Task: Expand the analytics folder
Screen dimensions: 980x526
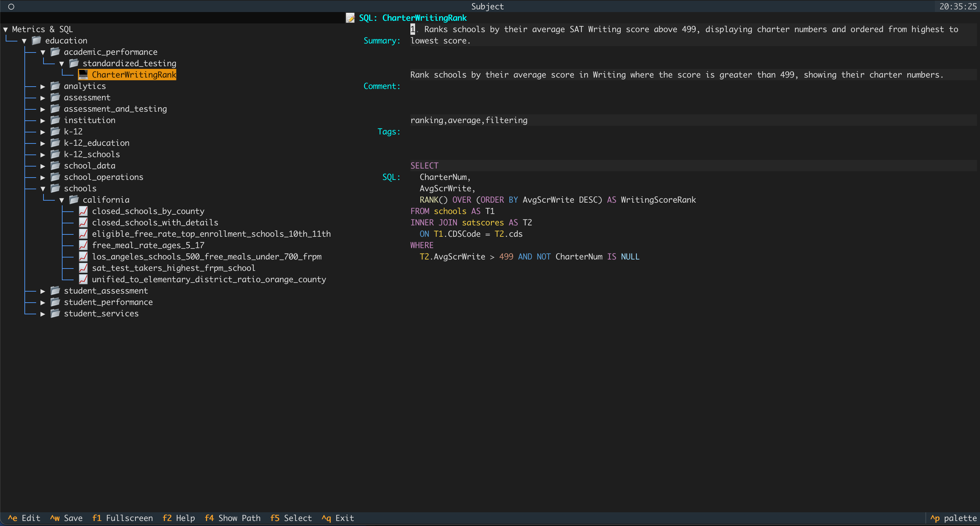Action: tap(43, 86)
